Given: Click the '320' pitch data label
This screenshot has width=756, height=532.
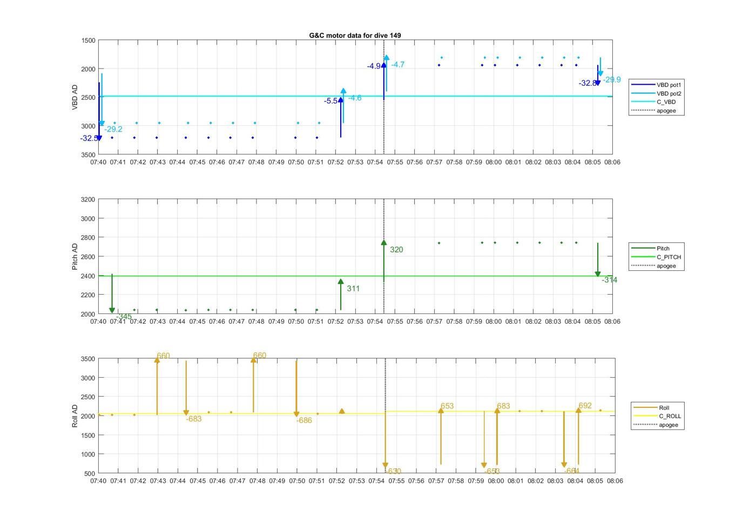Looking at the screenshot, I should pos(396,250).
